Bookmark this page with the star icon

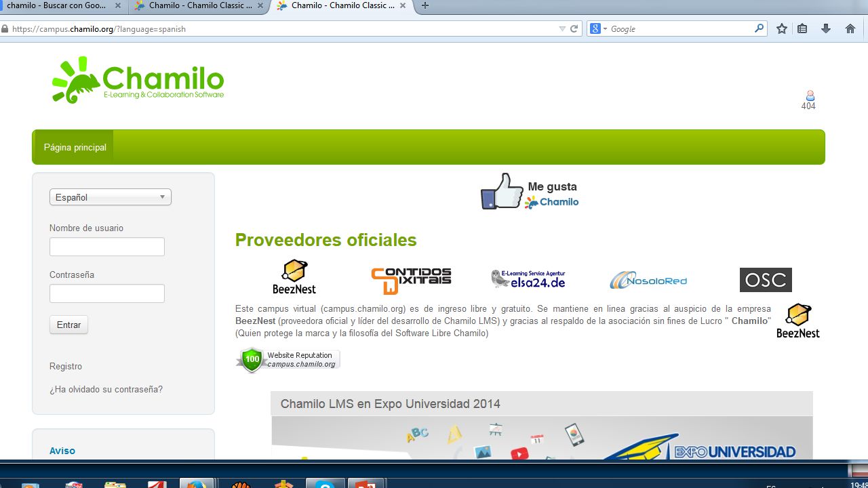coord(782,29)
